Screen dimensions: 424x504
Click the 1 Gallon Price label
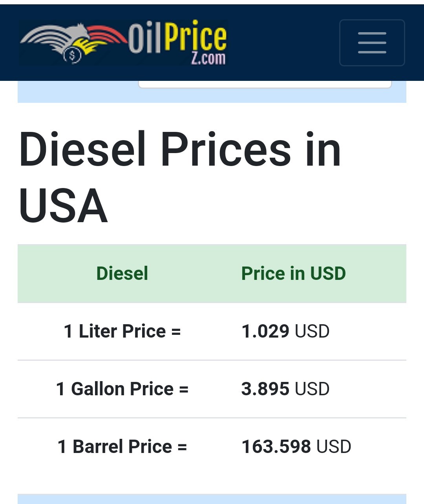pos(122,389)
